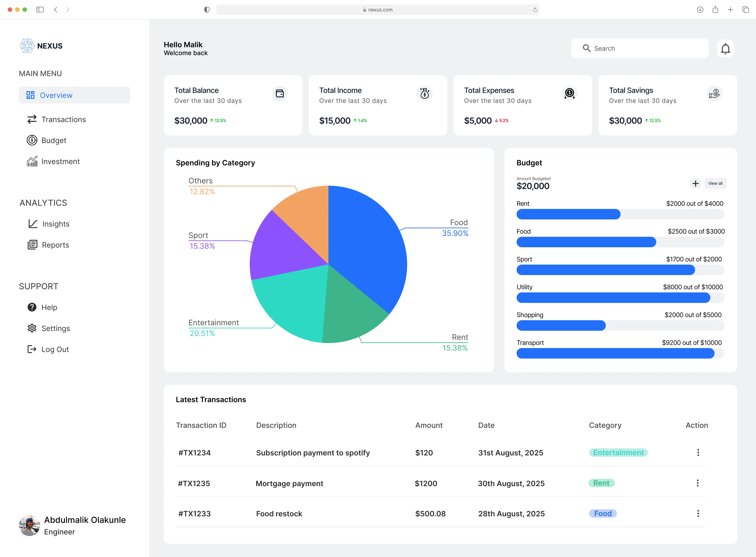The height and width of the screenshot is (557, 756).
Task: Go to the Budget page in sidebar
Action: tap(54, 140)
